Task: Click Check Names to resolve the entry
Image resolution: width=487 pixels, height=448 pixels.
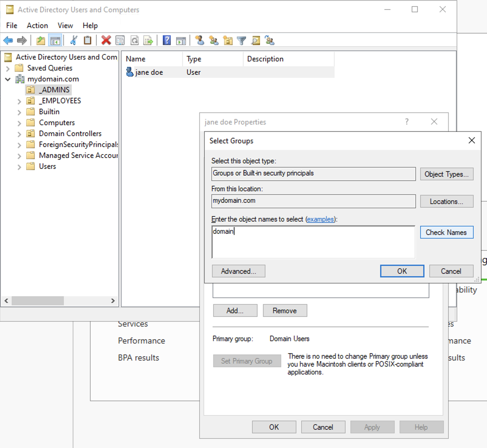Action: [x=447, y=232]
